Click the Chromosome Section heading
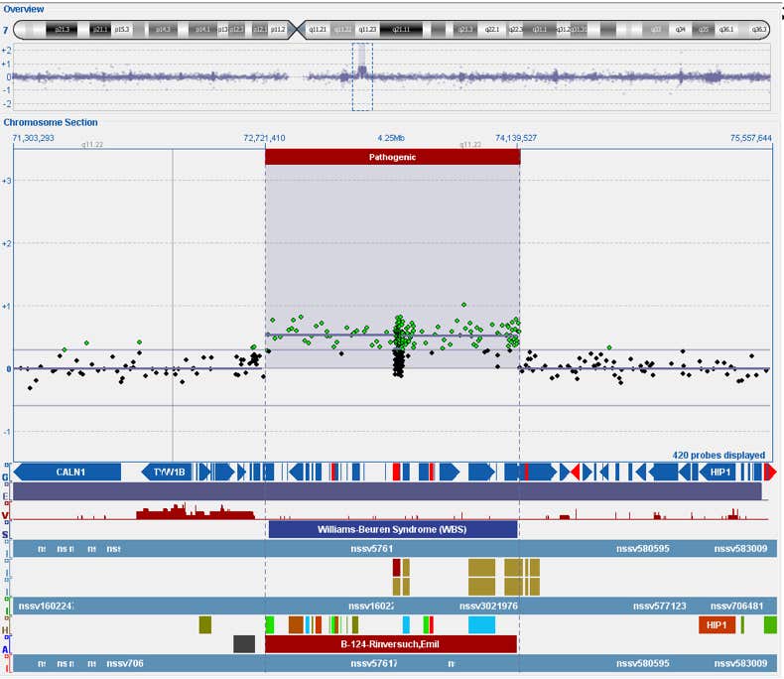Image resolution: width=784 pixels, height=679 pixels. pos(51,122)
